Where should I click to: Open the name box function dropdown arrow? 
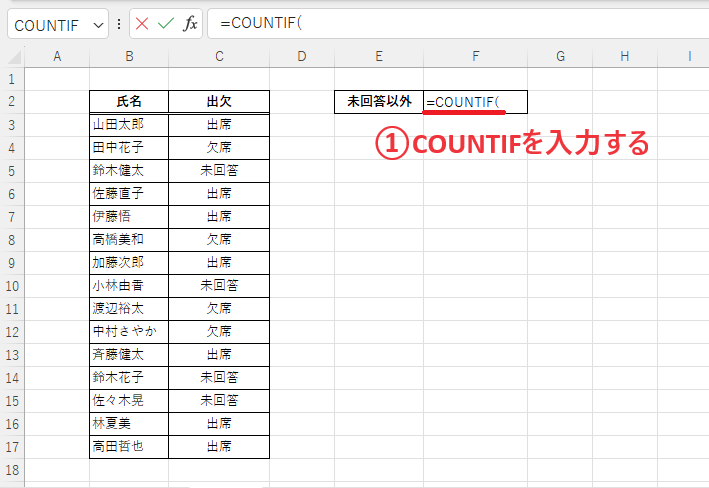[x=98, y=25]
